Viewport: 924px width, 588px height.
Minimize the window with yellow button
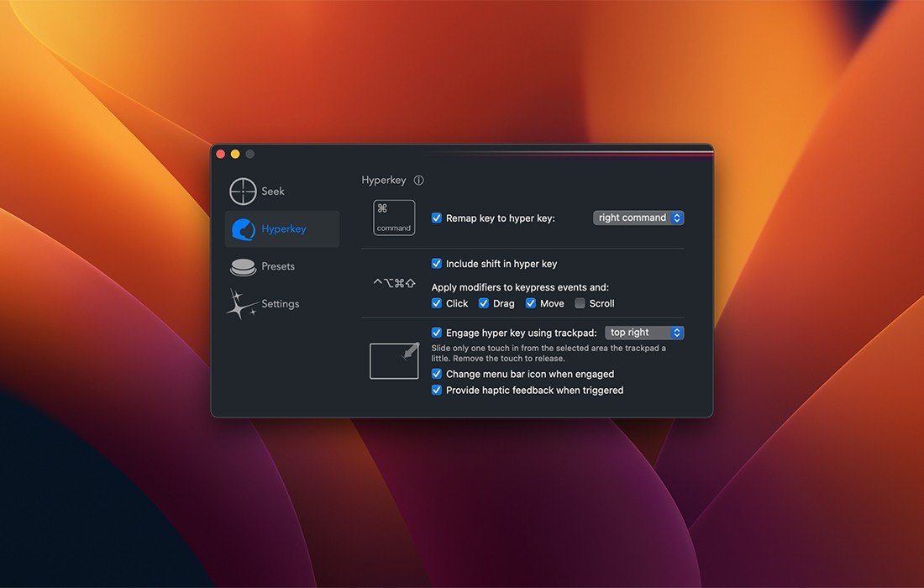(x=235, y=155)
